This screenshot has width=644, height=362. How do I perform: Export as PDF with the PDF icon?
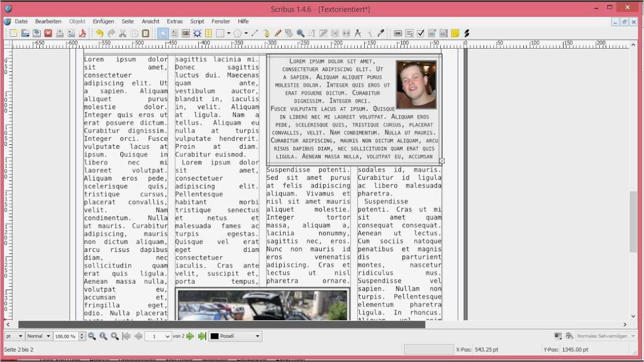pos(83,33)
